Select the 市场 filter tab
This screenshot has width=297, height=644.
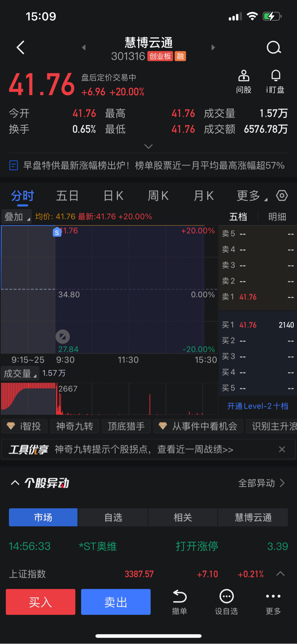pyautogui.click(x=43, y=517)
